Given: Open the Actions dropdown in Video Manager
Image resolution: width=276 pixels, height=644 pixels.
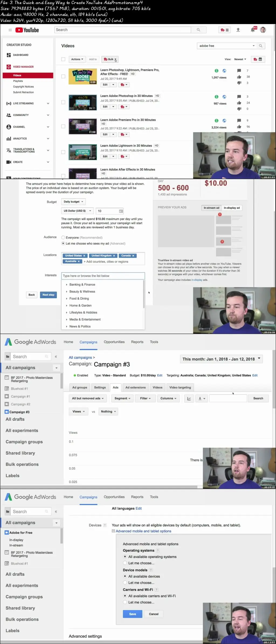Looking at the screenshot, I should pyautogui.click(x=77, y=59).
